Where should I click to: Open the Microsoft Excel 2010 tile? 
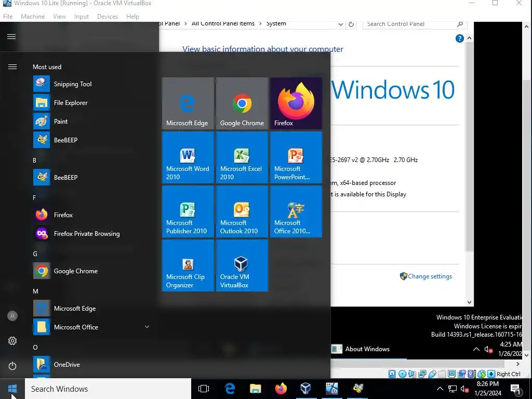coord(242,157)
